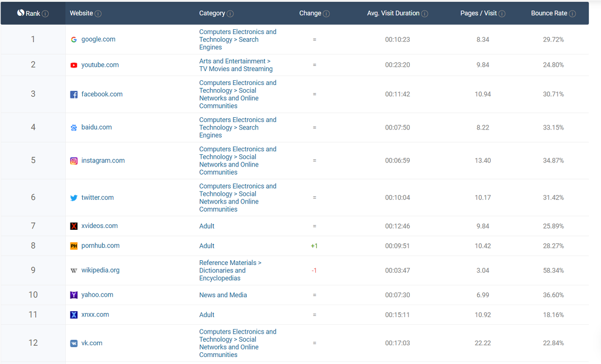Click the 00:03:47 visit duration value
Viewport: 601px width, 364px height.
point(397,271)
